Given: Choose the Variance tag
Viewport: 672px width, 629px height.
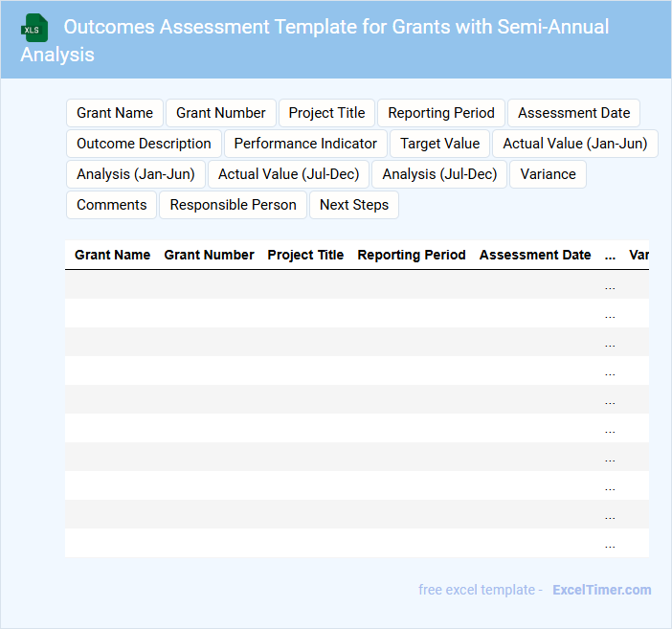Looking at the screenshot, I should coord(548,174).
